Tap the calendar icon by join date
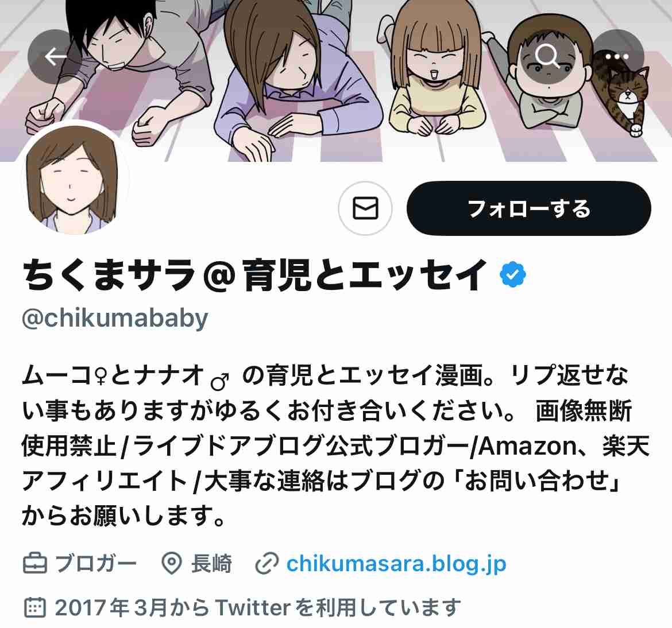Image resolution: width=672 pixels, height=628 pixels. [x=34, y=607]
